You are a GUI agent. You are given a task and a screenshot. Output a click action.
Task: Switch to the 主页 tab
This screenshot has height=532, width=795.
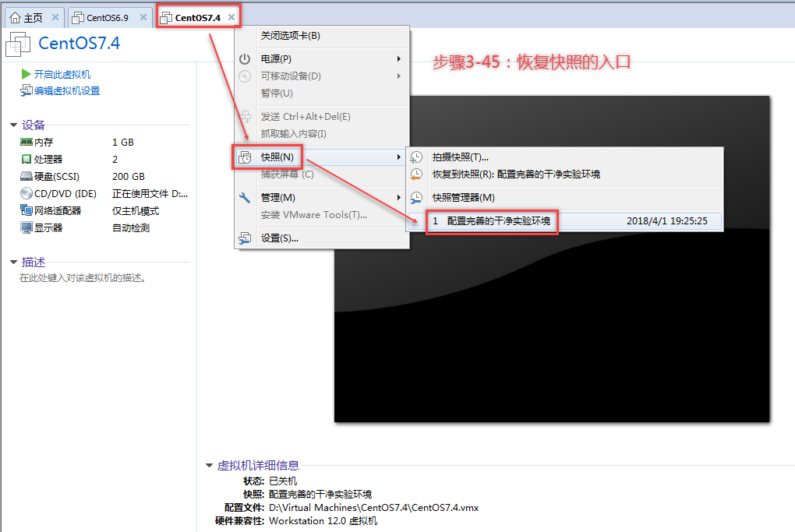(34, 18)
